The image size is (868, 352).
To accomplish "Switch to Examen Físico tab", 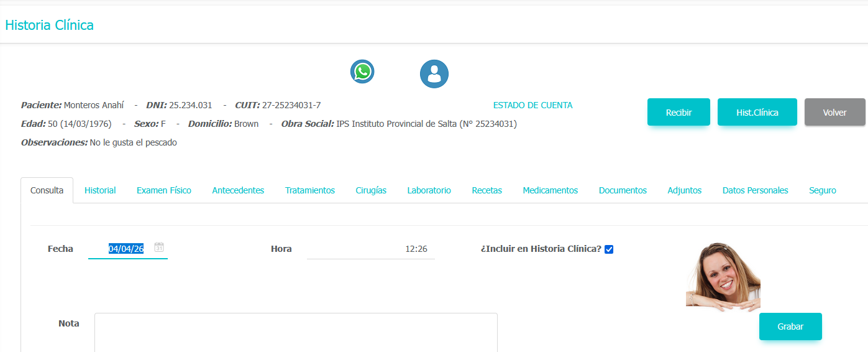I will click(x=164, y=190).
